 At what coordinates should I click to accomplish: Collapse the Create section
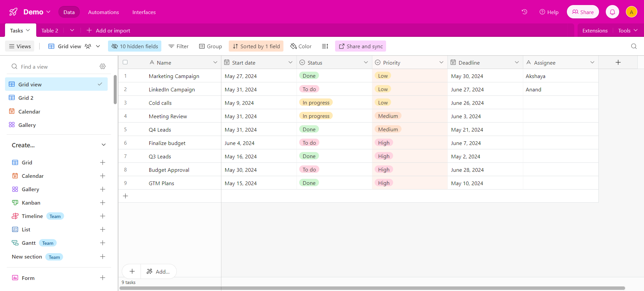[x=104, y=145]
